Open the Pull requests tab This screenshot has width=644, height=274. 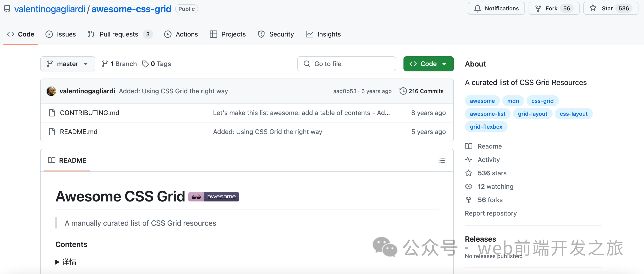119,34
